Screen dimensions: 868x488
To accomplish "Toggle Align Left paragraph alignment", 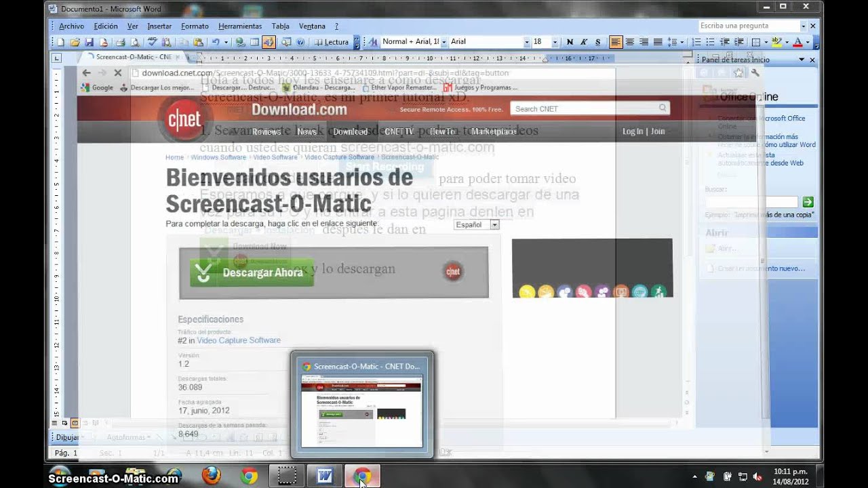I will point(616,42).
